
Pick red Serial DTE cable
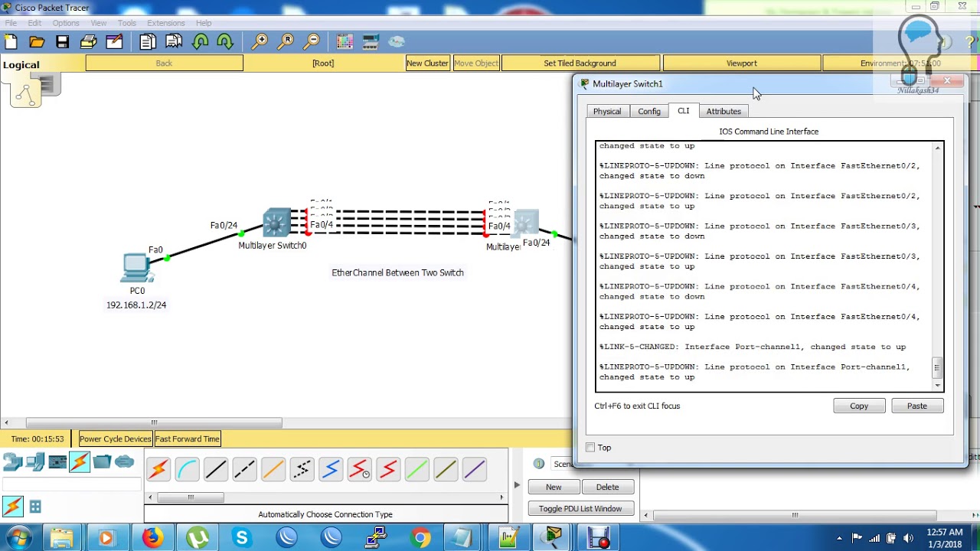(x=388, y=469)
